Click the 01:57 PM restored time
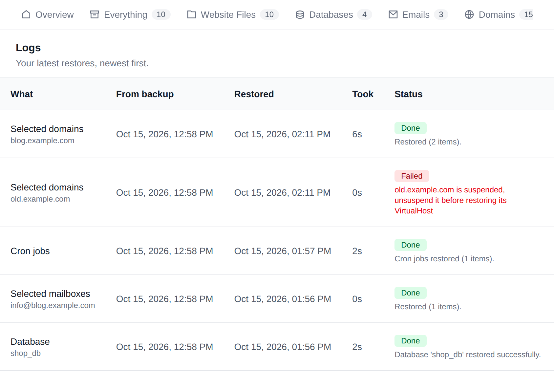The height and width of the screenshot is (392, 554). (x=283, y=251)
